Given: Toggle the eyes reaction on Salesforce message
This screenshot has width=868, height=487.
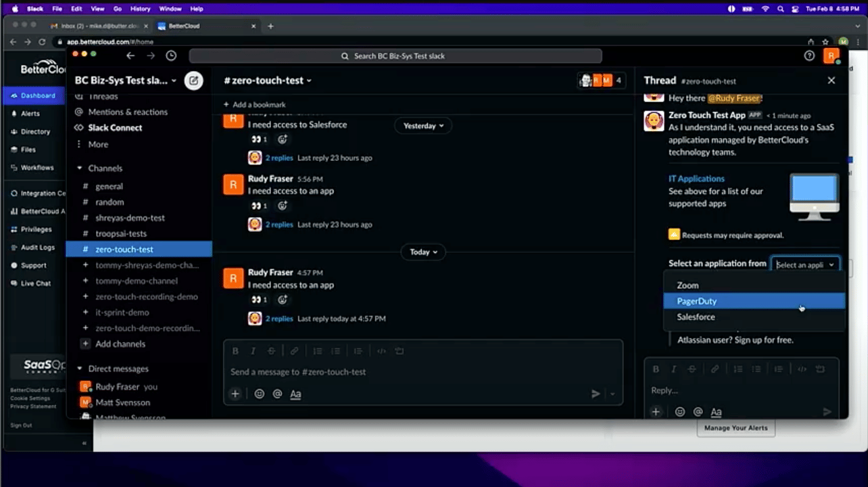Looking at the screenshot, I should pyautogui.click(x=259, y=139).
